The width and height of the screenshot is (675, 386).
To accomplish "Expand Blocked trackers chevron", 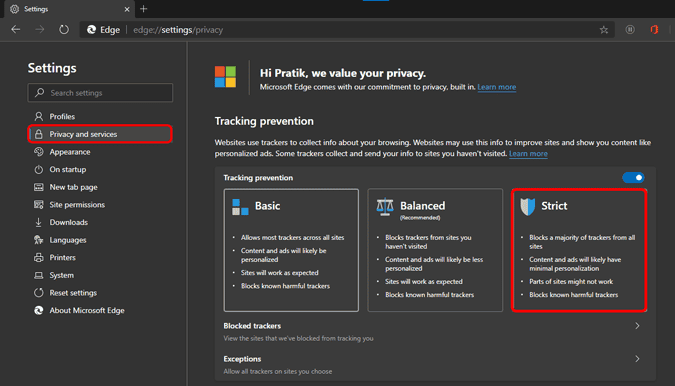I will 637,326.
